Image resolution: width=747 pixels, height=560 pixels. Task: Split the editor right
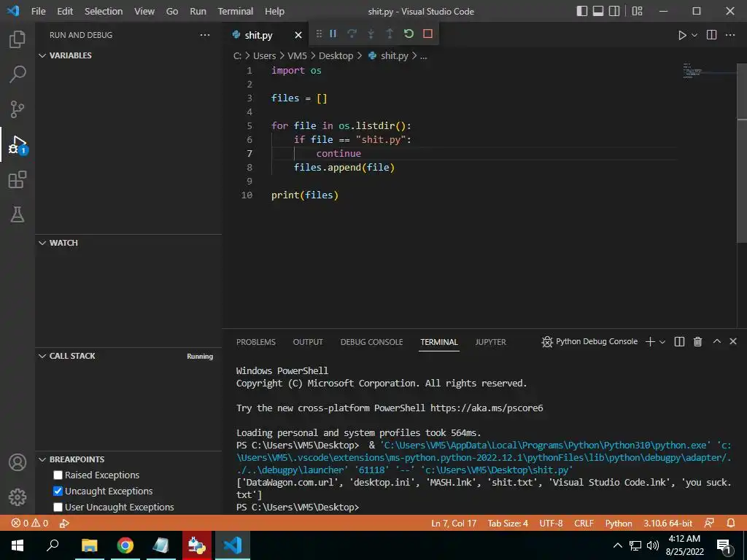tap(712, 35)
